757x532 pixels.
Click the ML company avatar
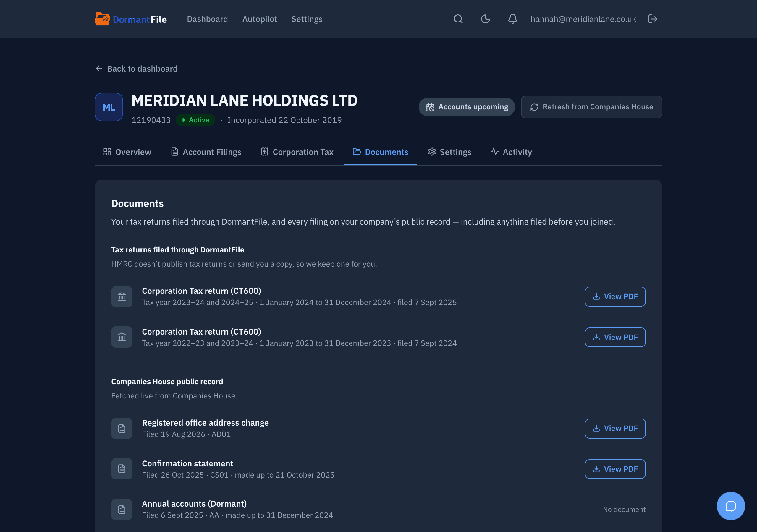(x=109, y=107)
